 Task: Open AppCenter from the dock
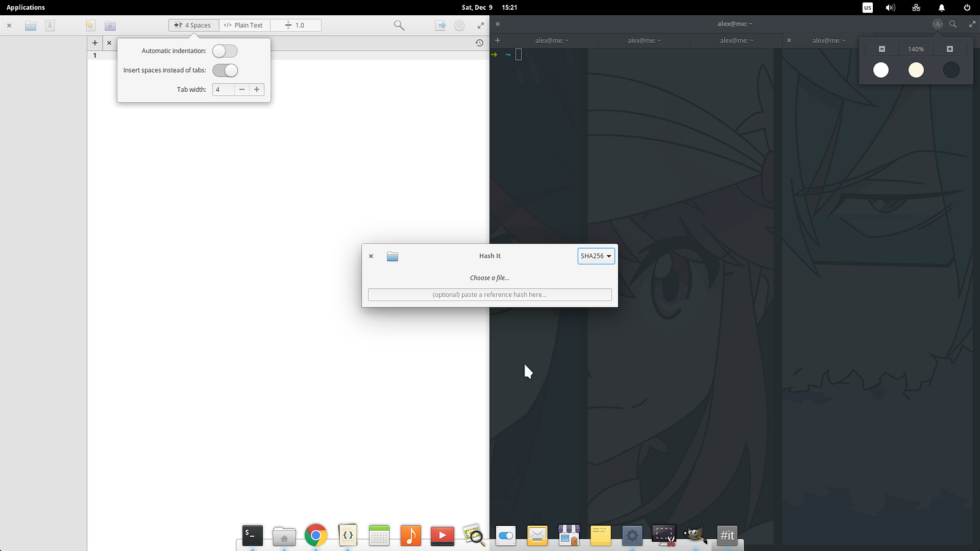click(x=569, y=535)
